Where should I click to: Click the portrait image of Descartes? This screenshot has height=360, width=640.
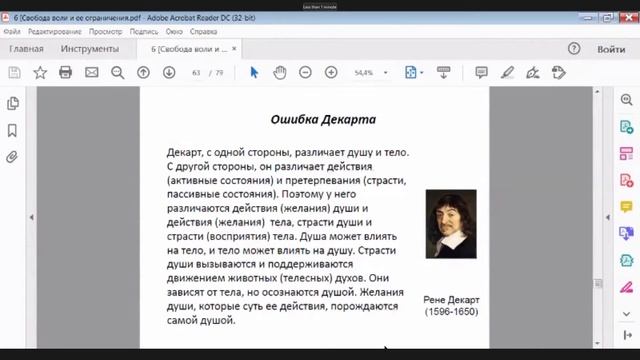[451, 224]
